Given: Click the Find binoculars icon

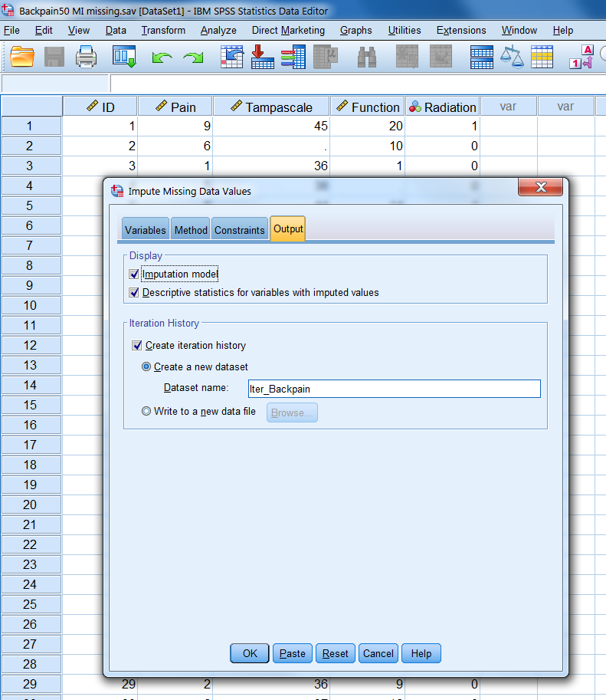Looking at the screenshot, I should coord(367,57).
